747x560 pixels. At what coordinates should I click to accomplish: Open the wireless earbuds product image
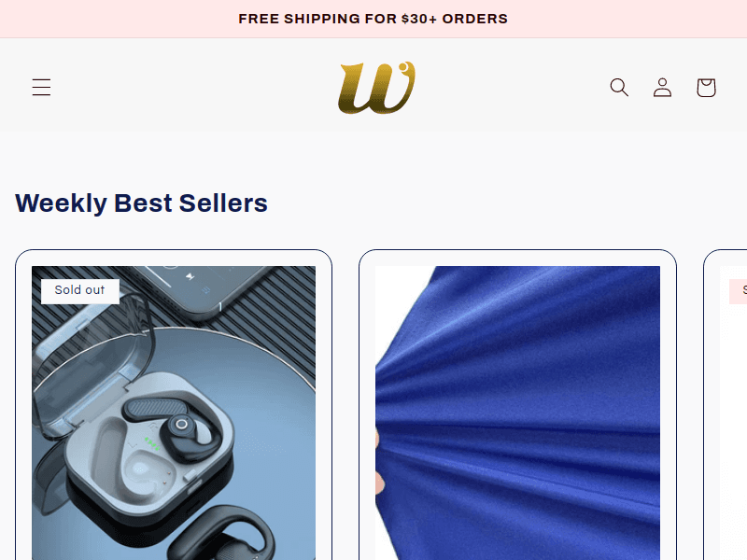point(174,413)
